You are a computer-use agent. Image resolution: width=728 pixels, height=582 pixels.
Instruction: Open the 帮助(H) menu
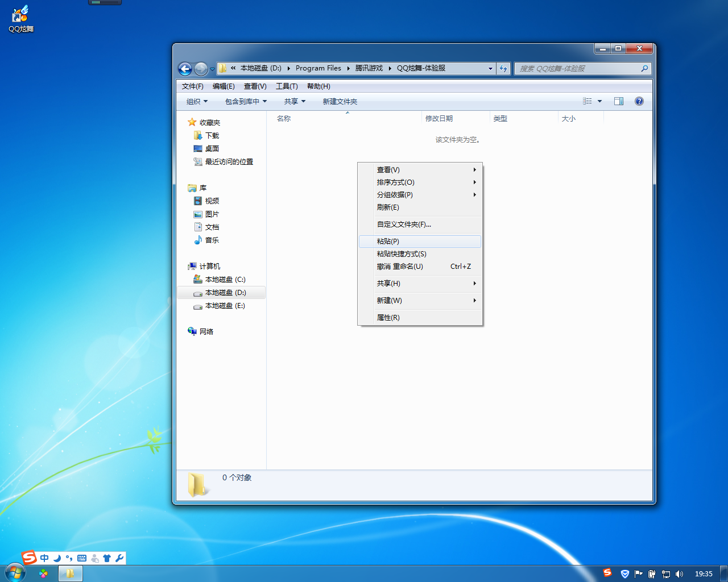coord(318,86)
